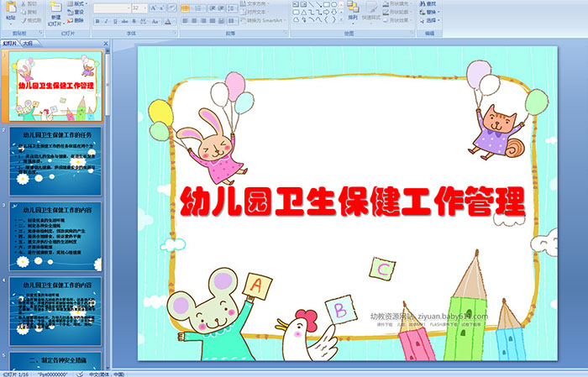Image resolution: width=588 pixels, height=377 pixels.
Task: Click the language 中文(简体, 中国) indicator
Action: [x=107, y=374]
